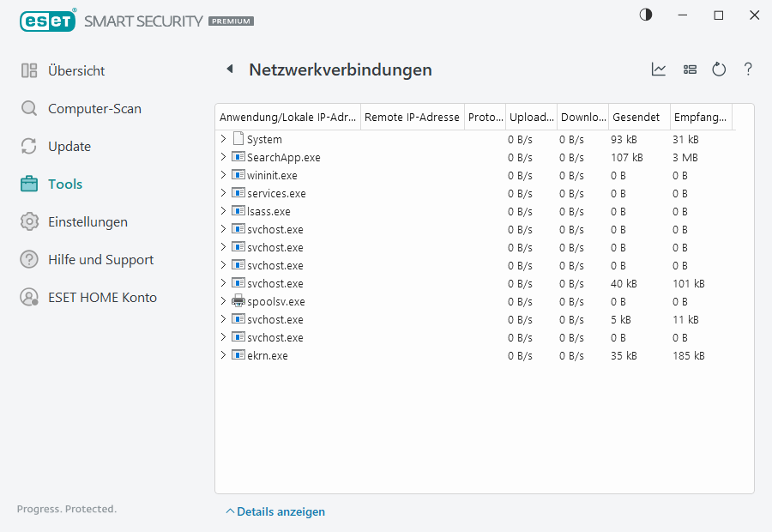Expand the SearchApp.exe connection row
Viewport: 772px width, 532px height.
tap(224, 157)
